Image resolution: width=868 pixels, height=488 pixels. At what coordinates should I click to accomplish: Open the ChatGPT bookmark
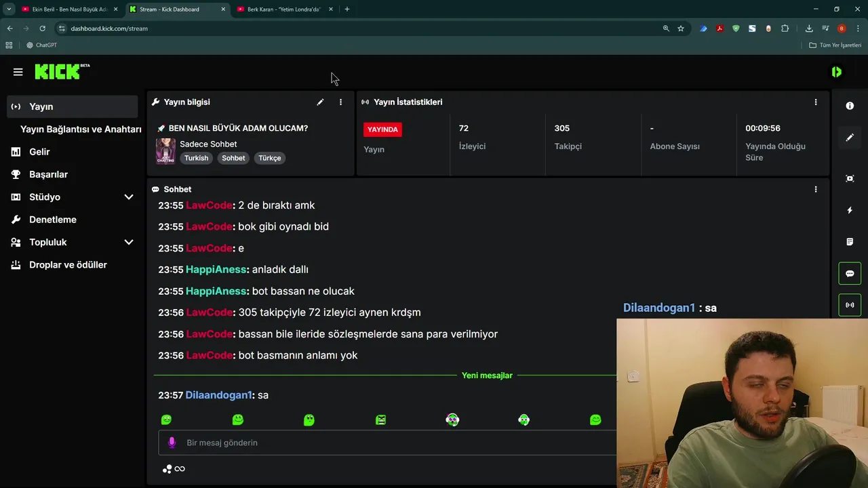[41, 45]
